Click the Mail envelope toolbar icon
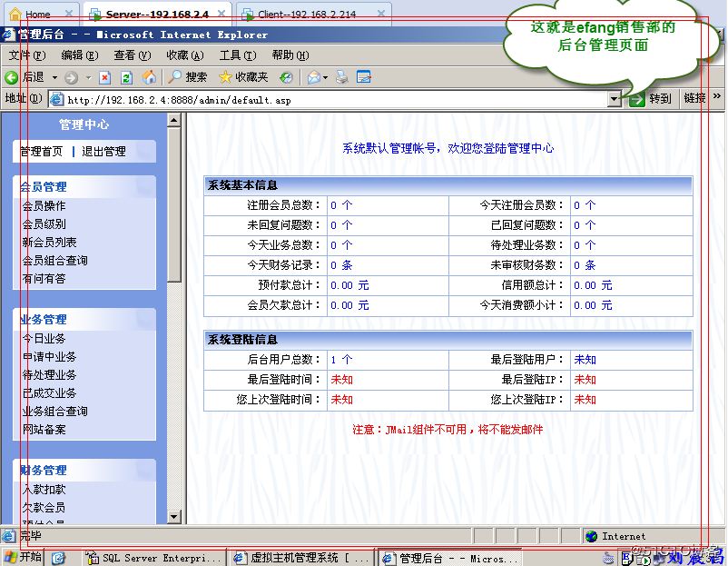The image size is (728, 566). [313, 77]
